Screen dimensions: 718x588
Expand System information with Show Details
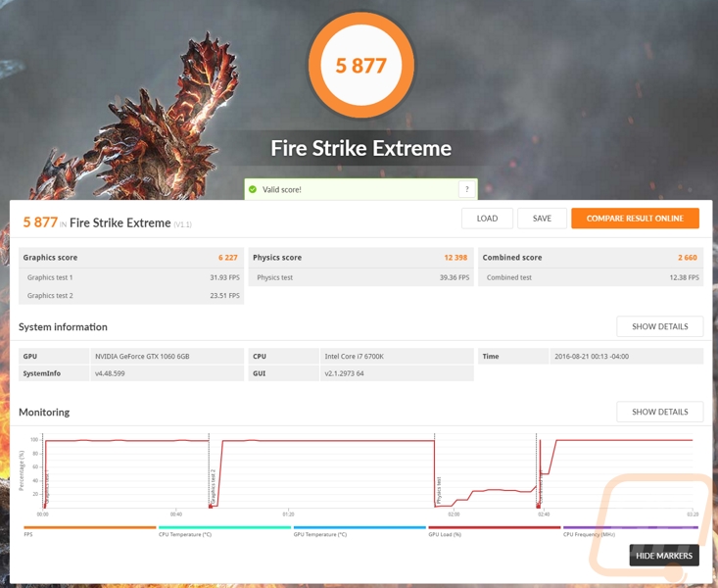[660, 326]
